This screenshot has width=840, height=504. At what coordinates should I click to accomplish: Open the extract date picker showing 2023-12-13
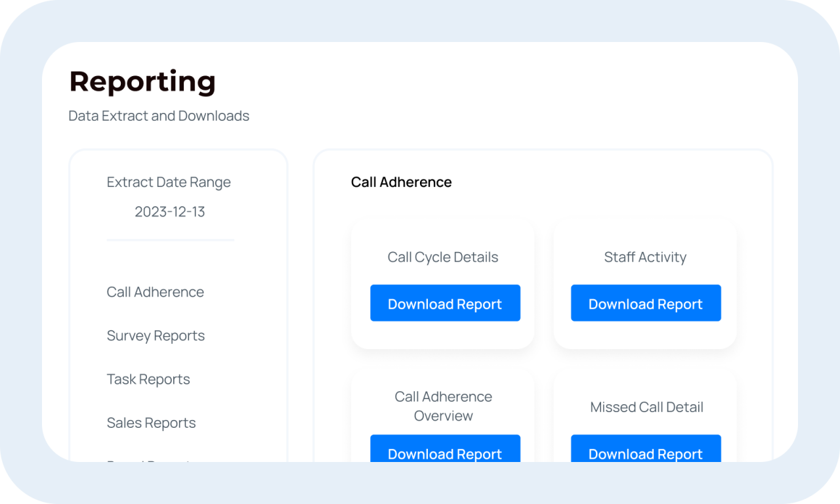(x=169, y=211)
